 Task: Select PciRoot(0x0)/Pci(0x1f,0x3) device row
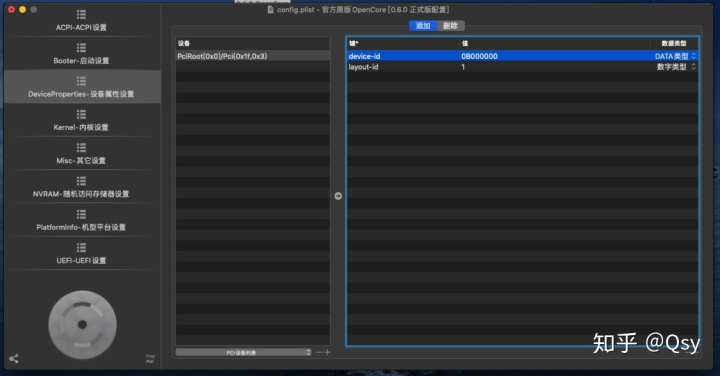click(253, 56)
